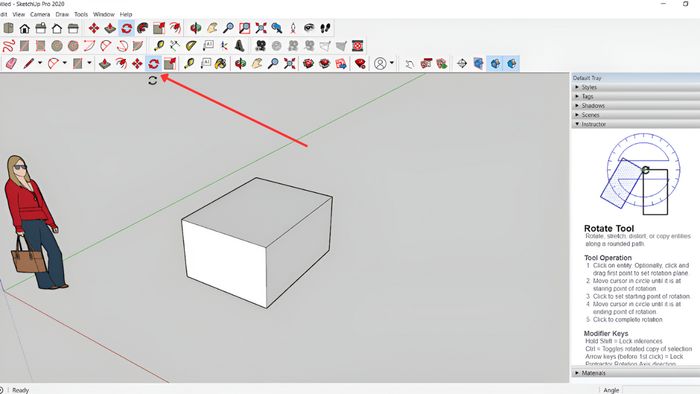This screenshot has width=700, height=394.
Task: Select the Eraser tool
Action: point(11,63)
